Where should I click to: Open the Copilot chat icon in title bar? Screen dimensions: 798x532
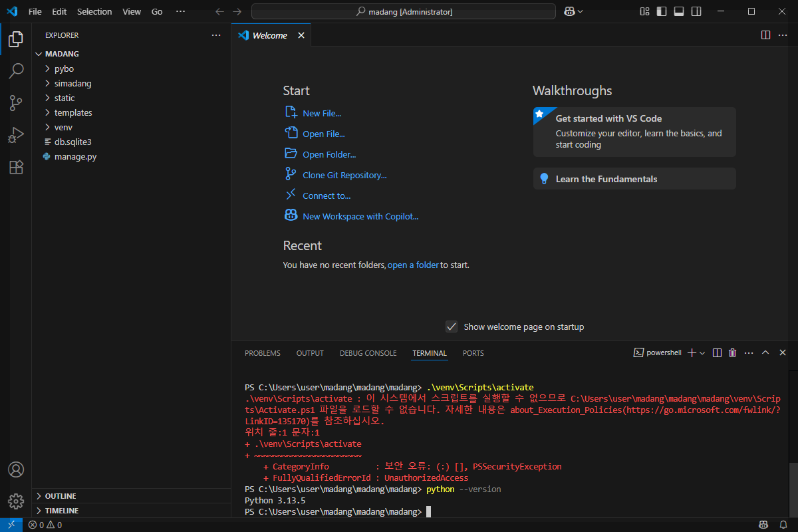point(569,11)
